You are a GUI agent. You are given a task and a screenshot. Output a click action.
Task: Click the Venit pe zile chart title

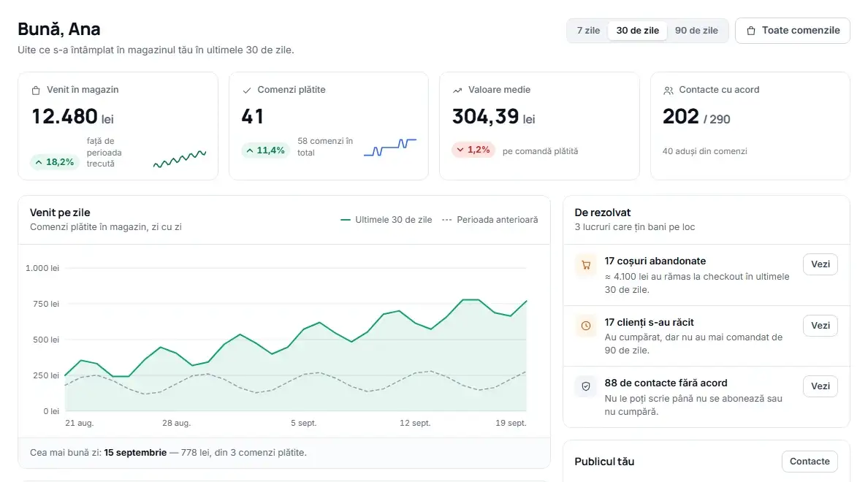(x=60, y=213)
